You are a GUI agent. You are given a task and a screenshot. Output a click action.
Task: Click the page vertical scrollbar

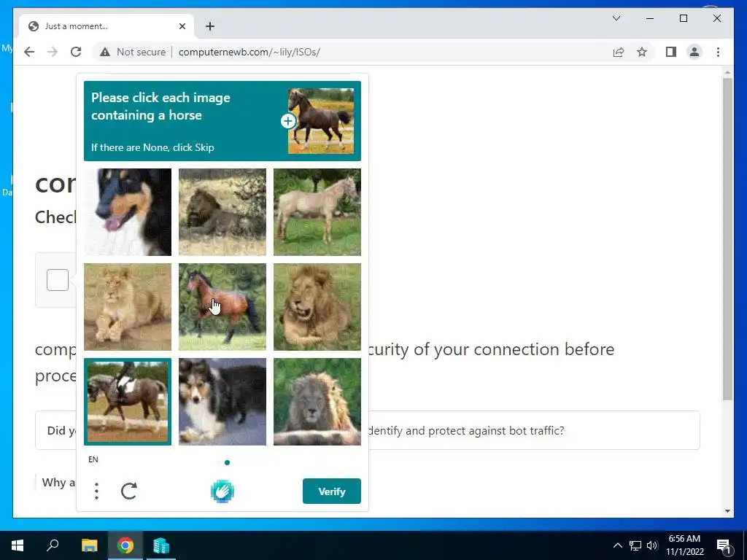(727, 238)
